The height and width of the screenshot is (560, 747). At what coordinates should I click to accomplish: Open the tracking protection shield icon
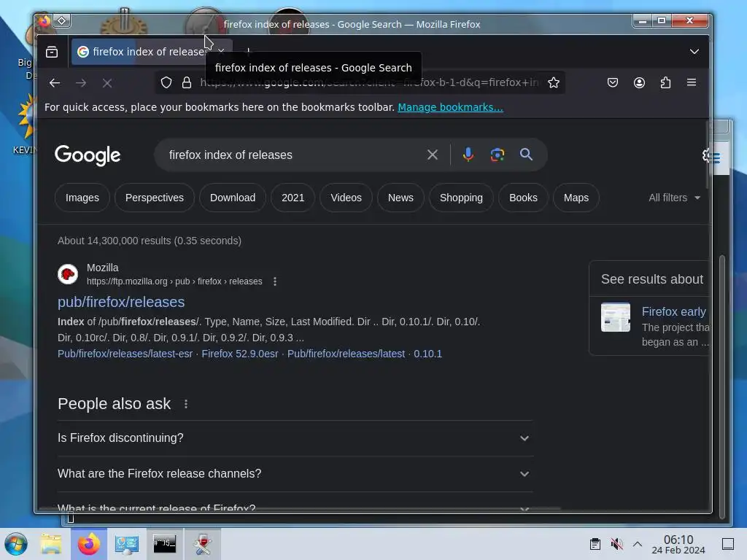pyautogui.click(x=166, y=83)
